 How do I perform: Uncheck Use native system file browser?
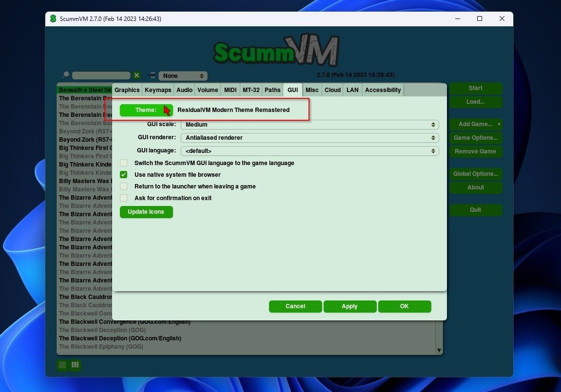pyautogui.click(x=123, y=175)
